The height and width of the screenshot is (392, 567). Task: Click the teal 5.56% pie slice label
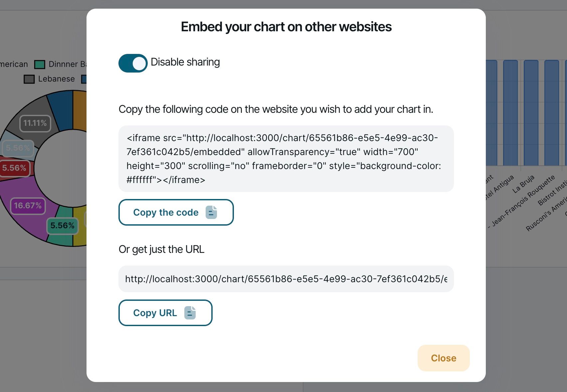point(62,226)
